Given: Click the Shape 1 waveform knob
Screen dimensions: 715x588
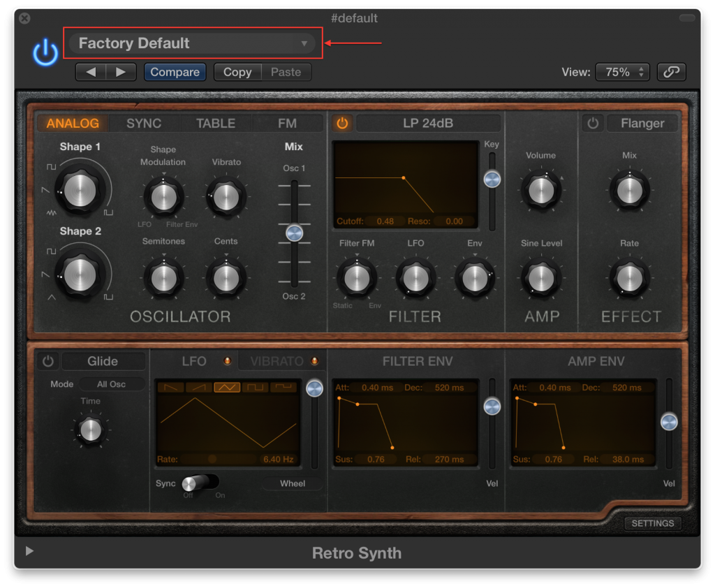Looking at the screenshot, I should (x=80, y=190).
